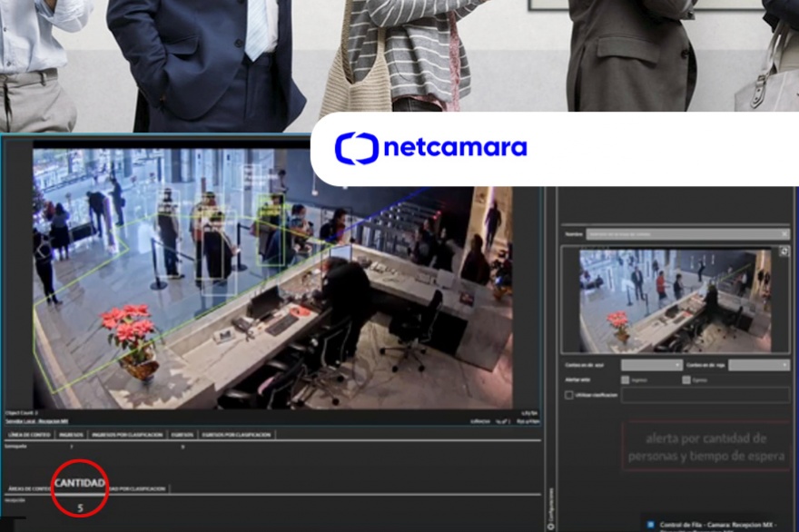This screenshot has width=799, height=532.
Task: Enable the Ingreso checkbox
Action: (x=626, y=379)
